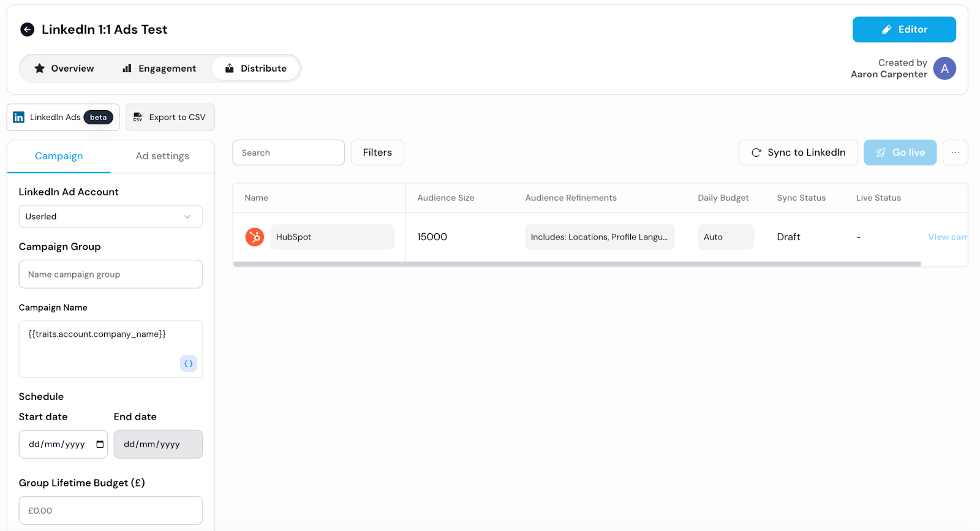
Task: Click the Auto daily budget cell
Action: [726, 237]
